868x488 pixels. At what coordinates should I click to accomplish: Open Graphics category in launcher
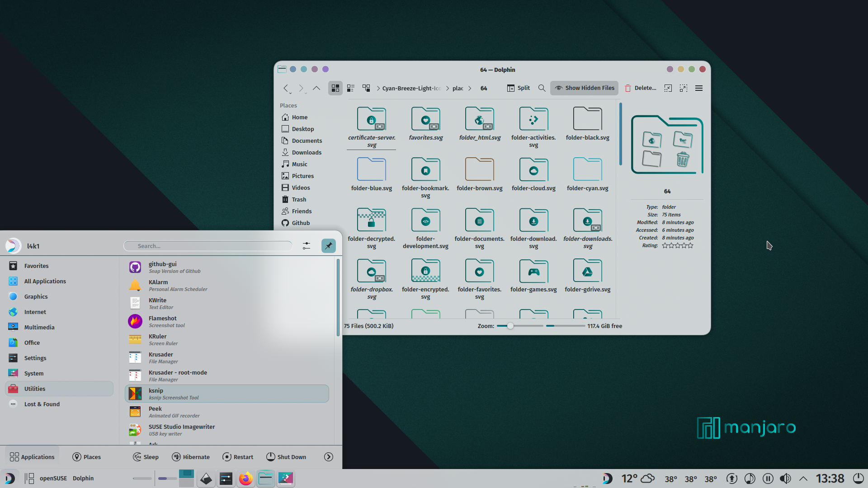[x=59, y=296]
